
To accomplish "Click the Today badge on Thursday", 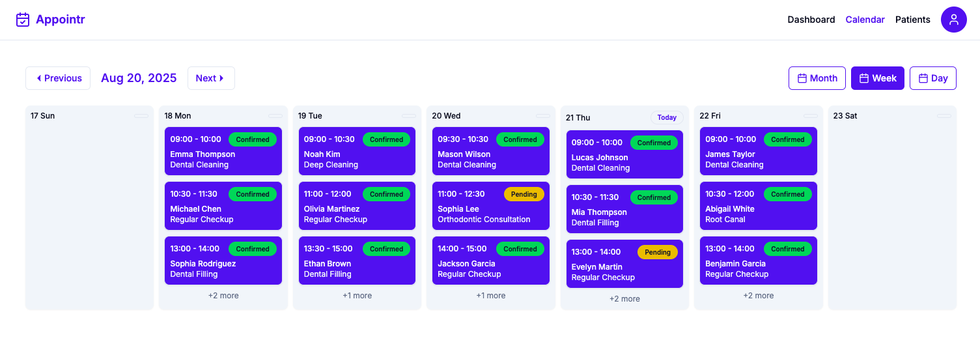I will [667, 117].
